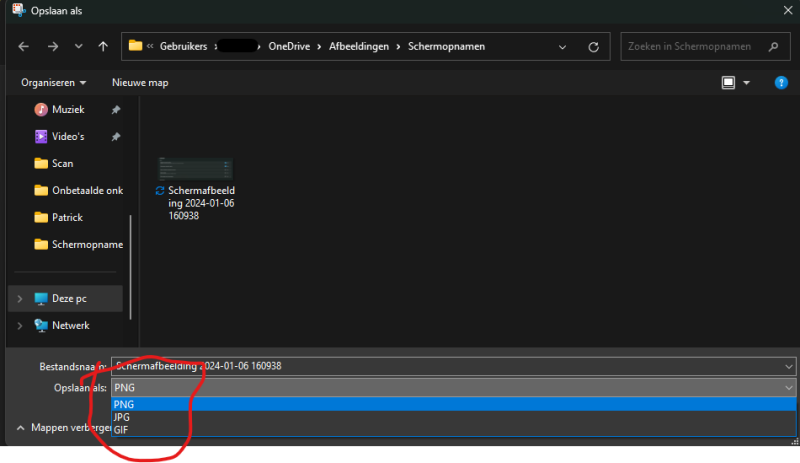The width and height of the screenshot is (800, 463).
Task: Open Video's folder in sidebar
Action: pyautogui.click(x=68, y=136)
